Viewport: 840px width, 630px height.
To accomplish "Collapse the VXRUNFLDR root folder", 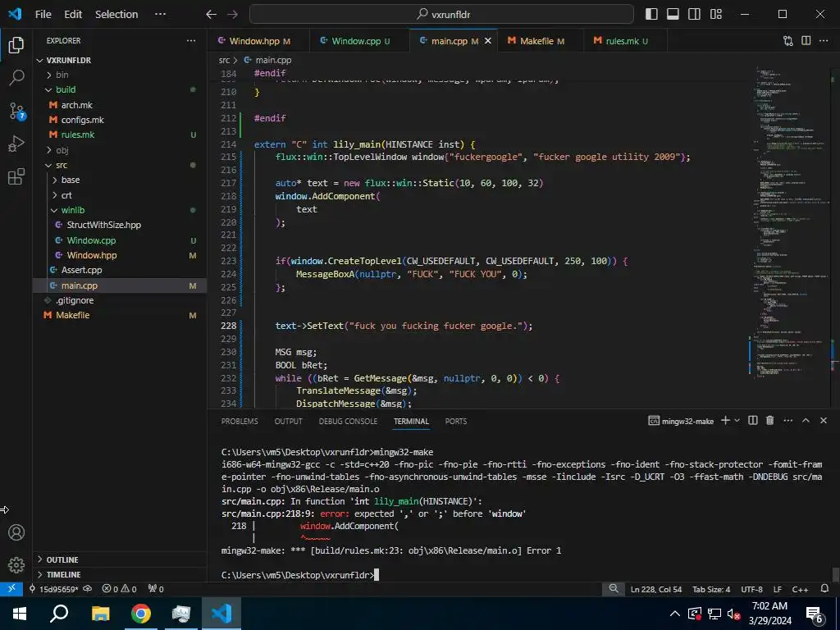I will 120,60.
